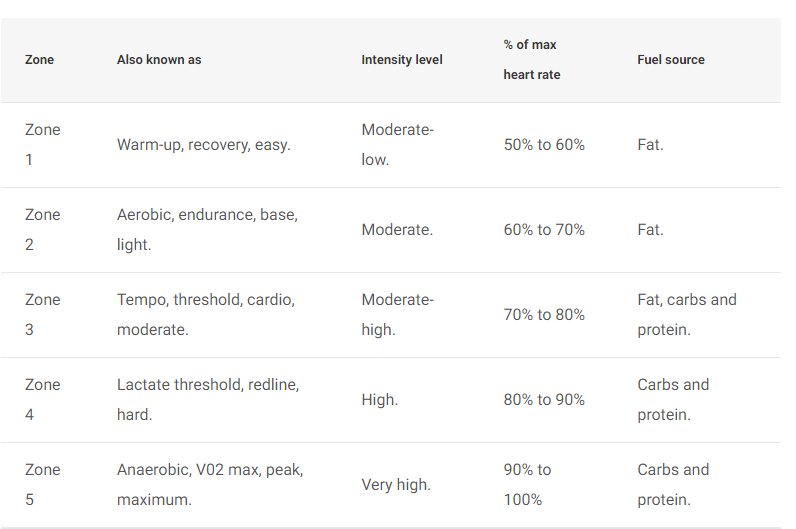Select 'Fat, carbs and protein.' fuel cell
This screenshot has height=529, width=796.
[687, 315]
